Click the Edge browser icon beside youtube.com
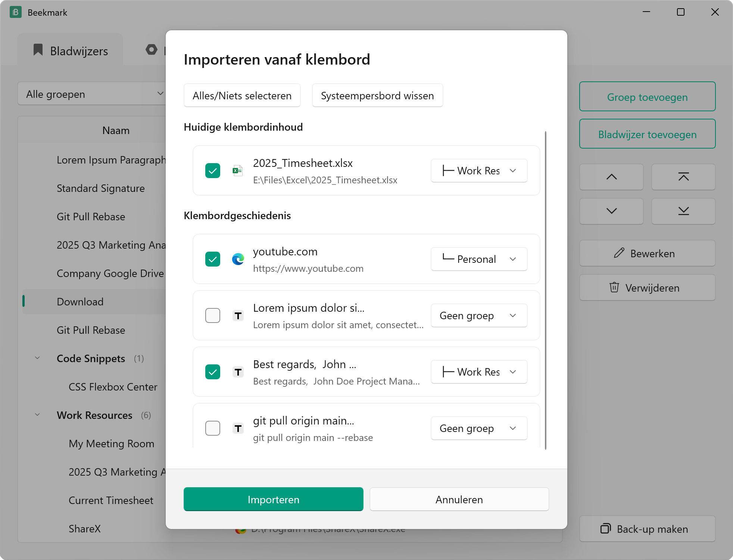Screen dimensions: 733x560 [x=238, y=259]
